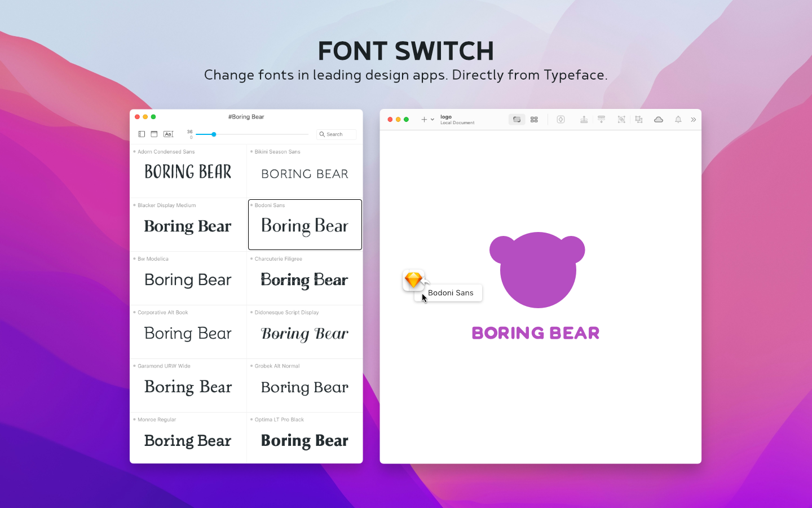Screen dimensions: 812x508
Task: Open the Insert plus menu in Sketch
Action: click(423, 119)
